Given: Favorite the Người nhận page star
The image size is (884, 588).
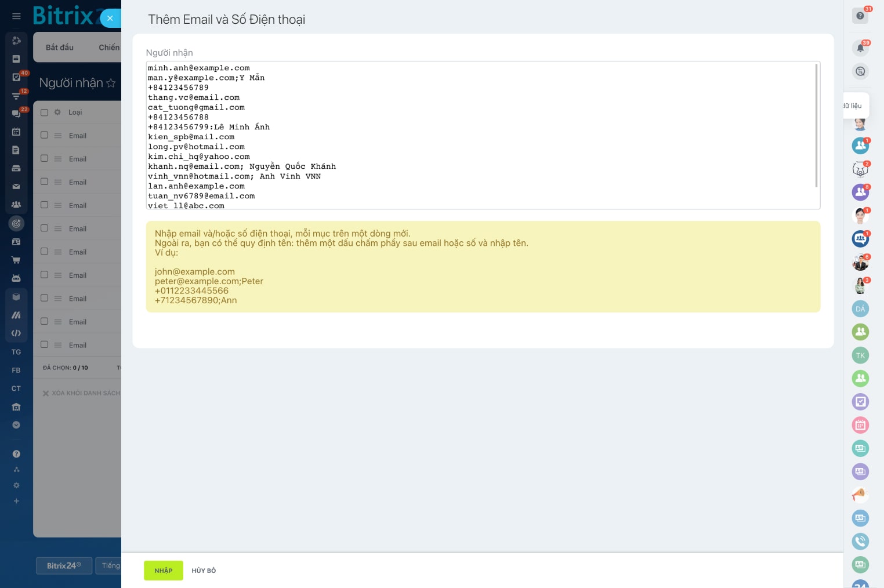Looking at the screenshot, I should (x=111, y=83).
